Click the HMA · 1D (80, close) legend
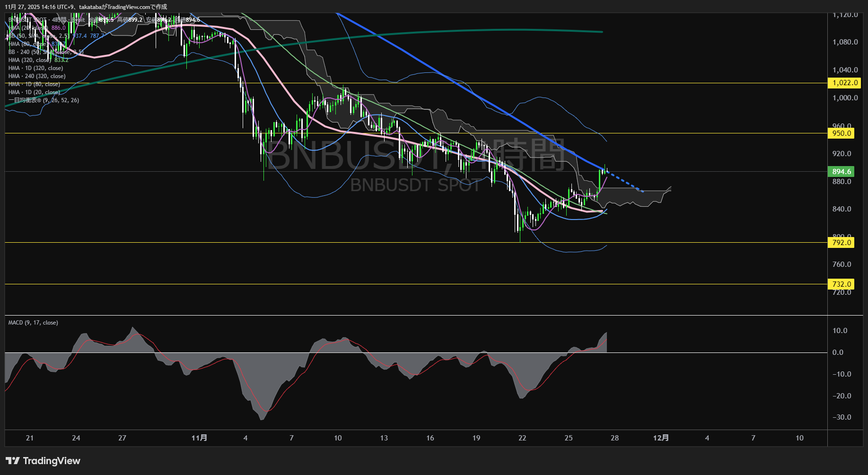Viewport: 868px width, 475px height. tap(34, 84)
